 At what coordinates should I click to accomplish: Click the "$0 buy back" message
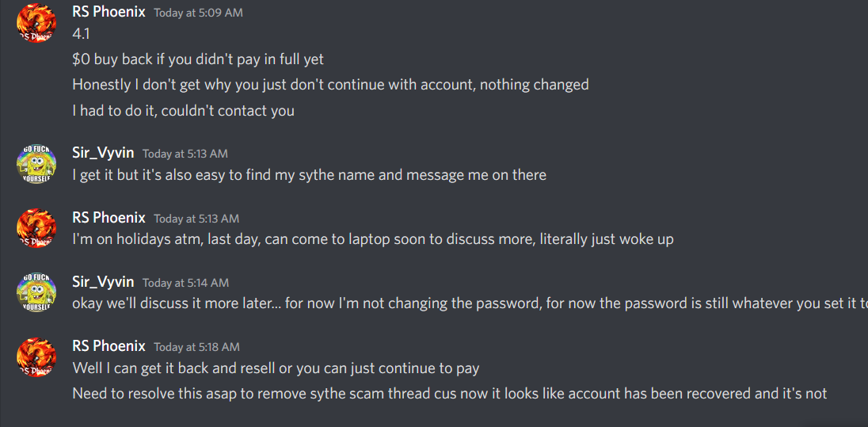pyautogui.click(x=197, y=59)
